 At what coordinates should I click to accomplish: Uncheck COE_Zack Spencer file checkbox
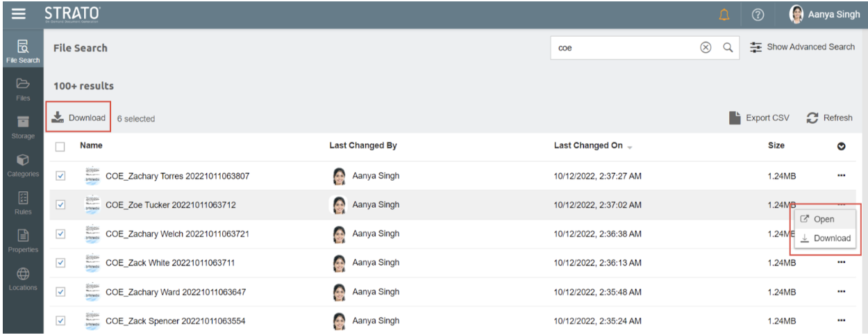pyautogui.click(x=60, y=320)
